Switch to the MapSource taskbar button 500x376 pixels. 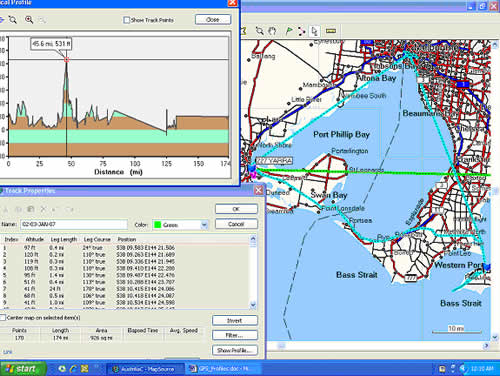(x=145, y=369)
